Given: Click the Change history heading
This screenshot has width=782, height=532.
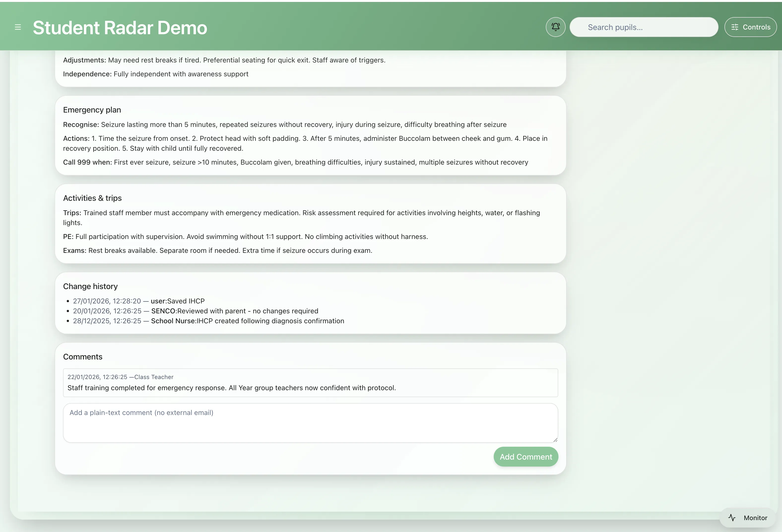Looking at the screenshot, I should [90, 286].
